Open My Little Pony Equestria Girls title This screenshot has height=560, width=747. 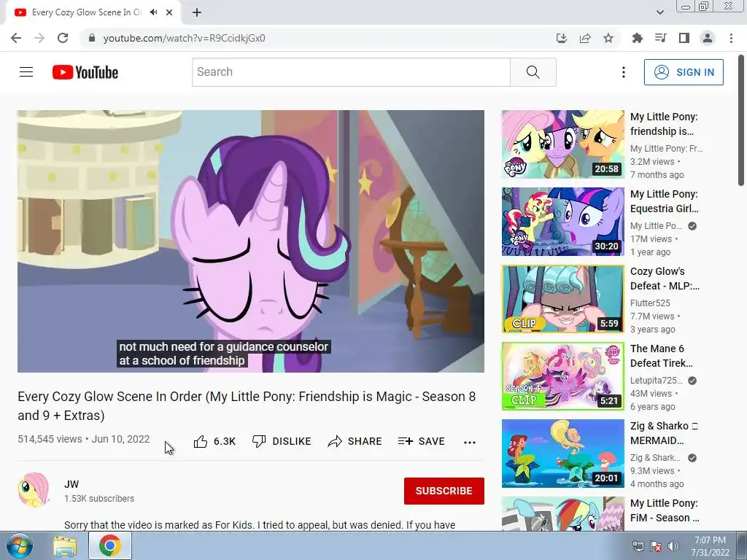(664, 201)
